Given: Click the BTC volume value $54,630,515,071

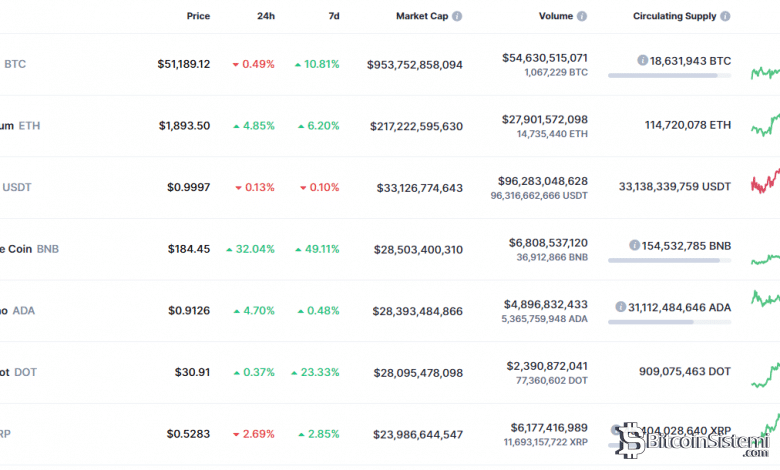Looking at the screenshot, I should pos(545,58).
